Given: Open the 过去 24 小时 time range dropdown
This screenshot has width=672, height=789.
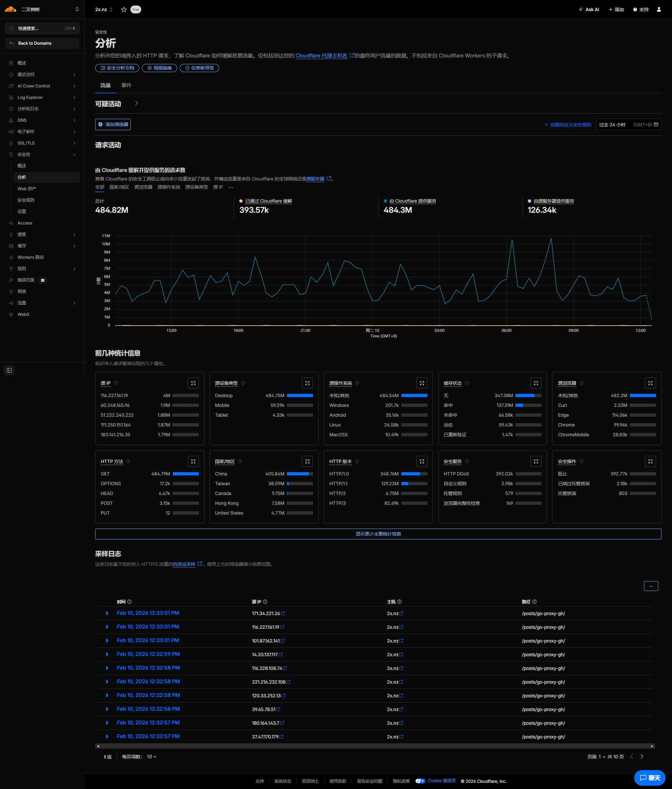Looking at the screenshot, I should [x=628, y=125].
